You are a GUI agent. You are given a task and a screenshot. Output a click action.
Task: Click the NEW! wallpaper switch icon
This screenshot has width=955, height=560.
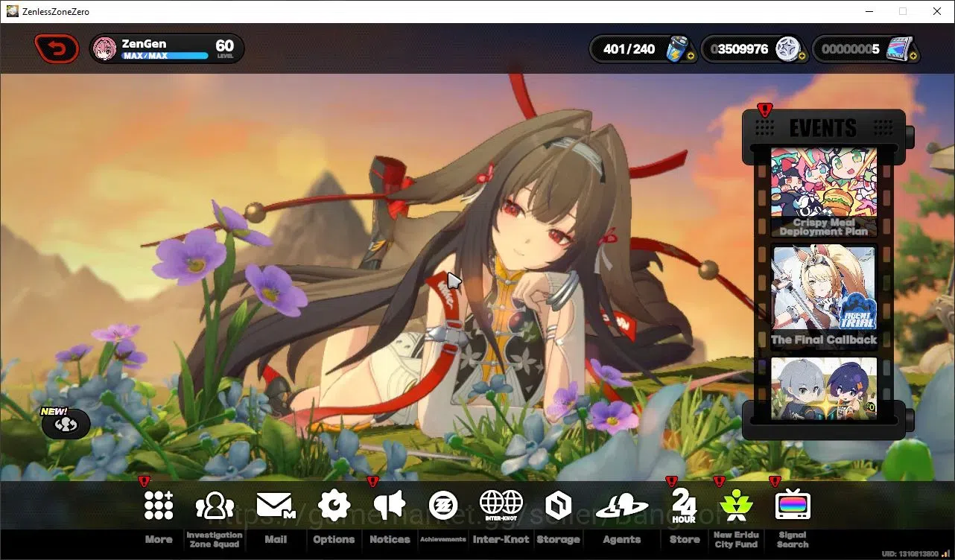tap(66, 424)
